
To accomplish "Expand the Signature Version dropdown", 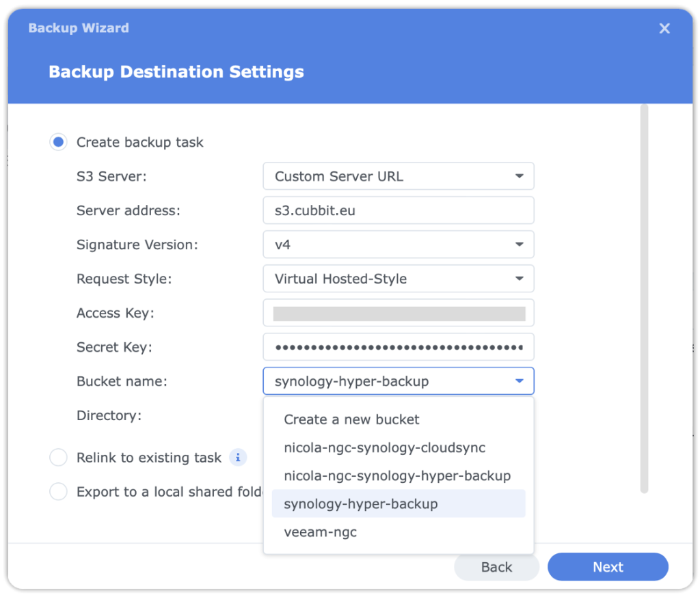I will click(398, 245).
